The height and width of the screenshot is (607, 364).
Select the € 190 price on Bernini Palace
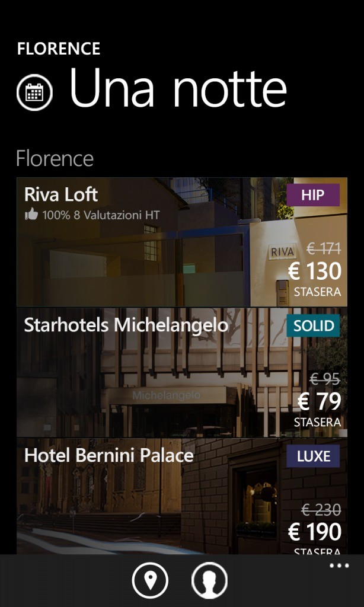[314, 533]
